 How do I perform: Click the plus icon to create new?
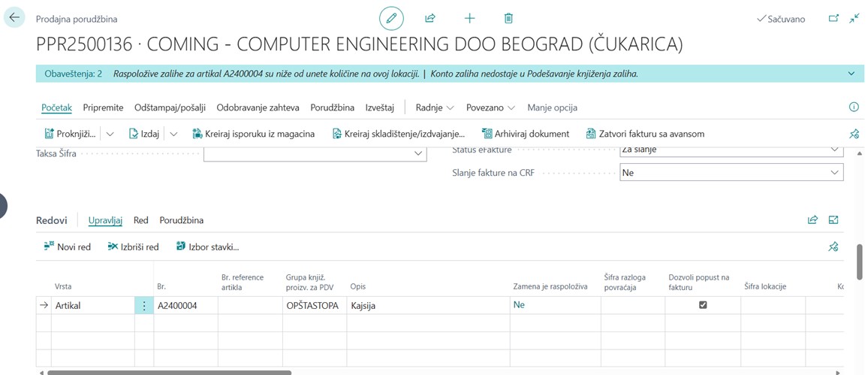(x=469, y=18)
